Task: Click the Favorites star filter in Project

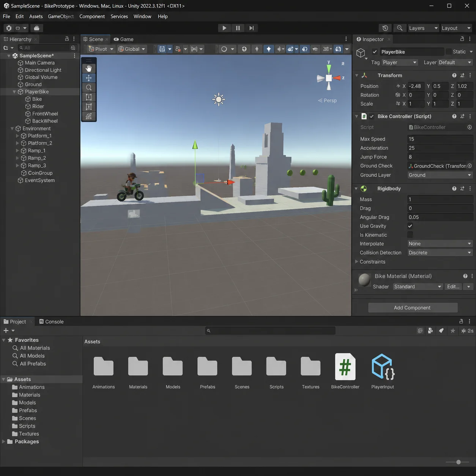Action: 453,331
